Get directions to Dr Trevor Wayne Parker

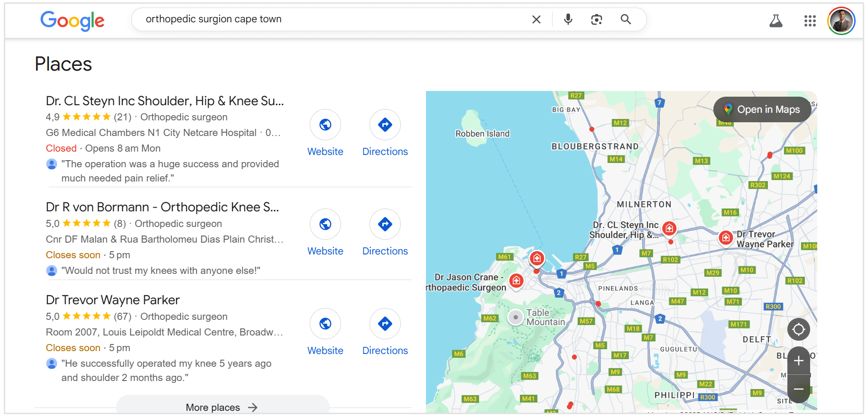(385, 324)
